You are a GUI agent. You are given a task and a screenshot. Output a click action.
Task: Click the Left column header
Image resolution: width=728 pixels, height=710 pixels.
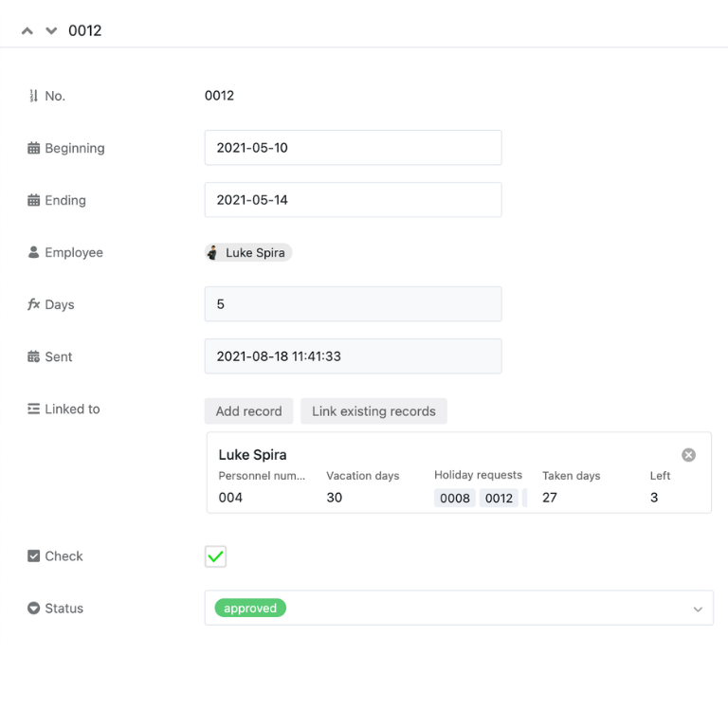[660, 476]
